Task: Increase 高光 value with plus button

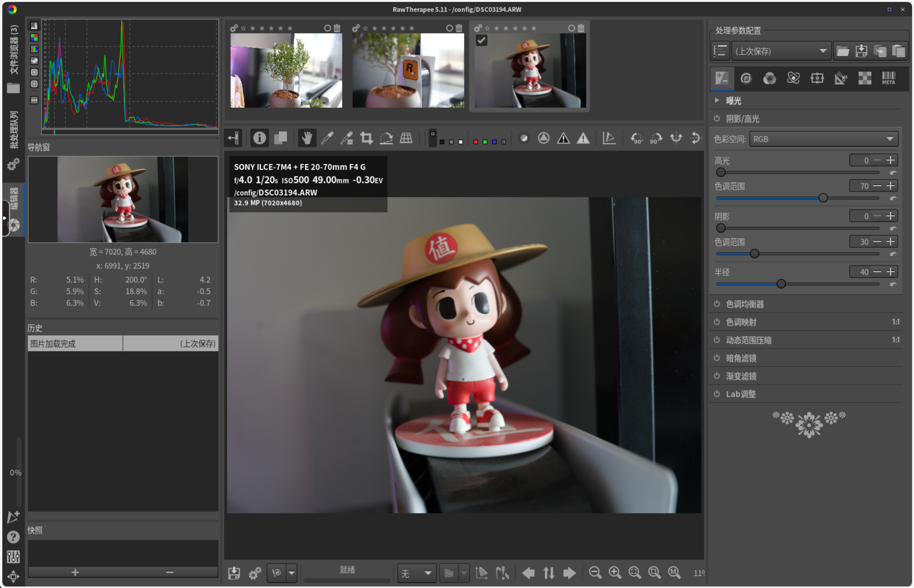Action: tap(890, 160)
